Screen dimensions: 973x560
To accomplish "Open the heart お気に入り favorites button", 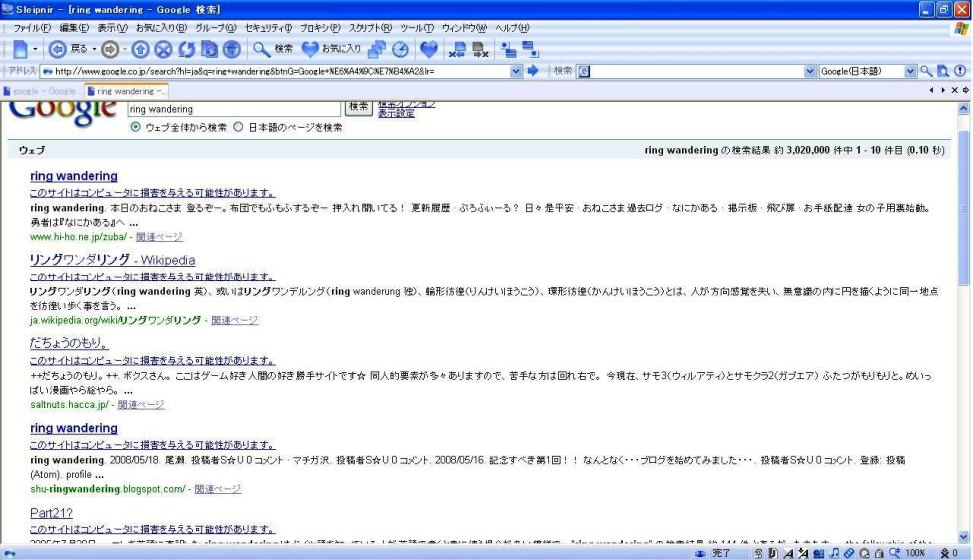I will pyautogui.click(x=331, y=49).
